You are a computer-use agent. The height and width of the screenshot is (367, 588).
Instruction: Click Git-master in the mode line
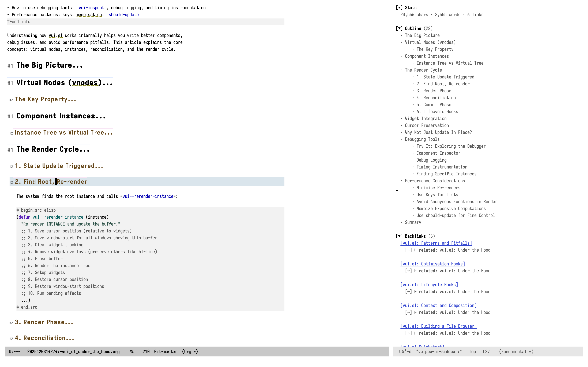[166, 352]
